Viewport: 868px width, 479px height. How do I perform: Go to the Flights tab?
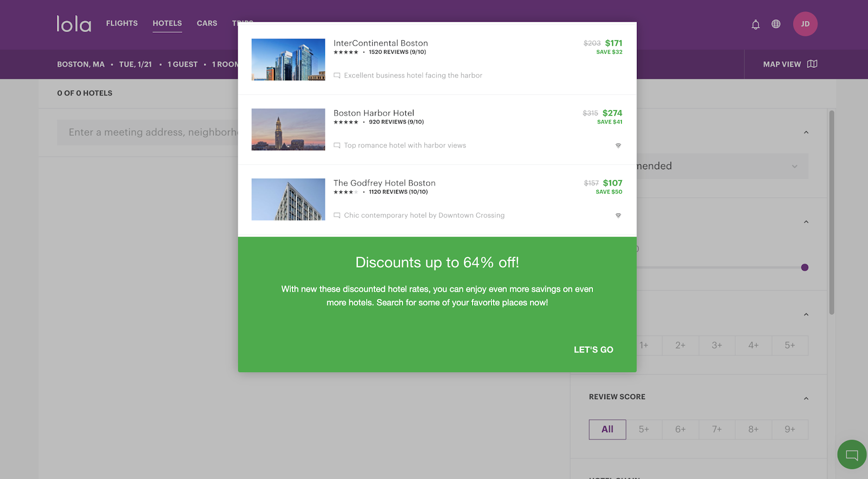tap(122, 23)
